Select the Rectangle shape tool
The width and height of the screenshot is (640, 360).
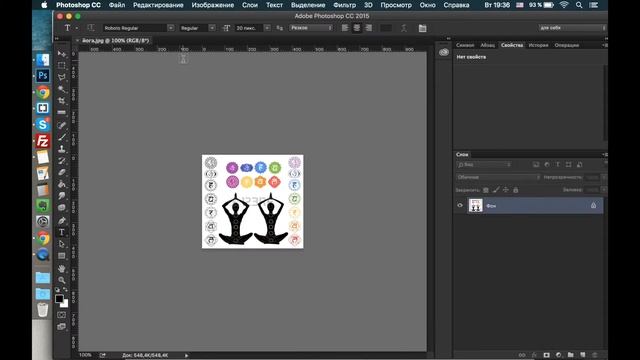click(62, 256)
